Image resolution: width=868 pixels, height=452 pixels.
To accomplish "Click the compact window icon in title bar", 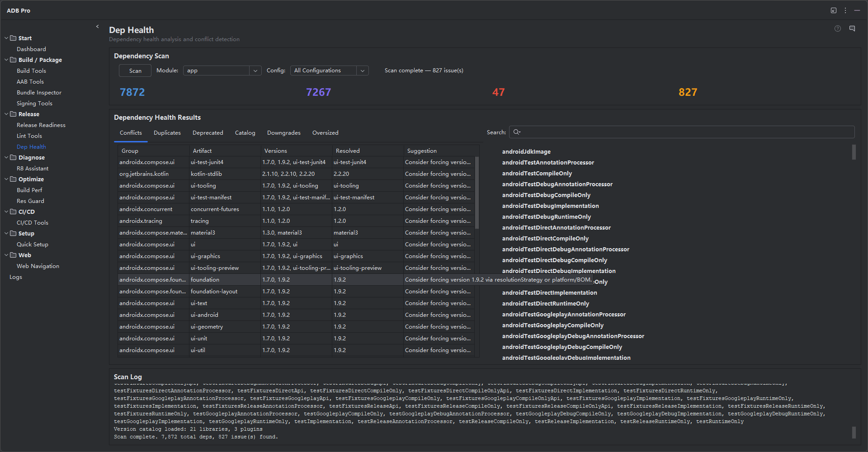I will 834,10.
